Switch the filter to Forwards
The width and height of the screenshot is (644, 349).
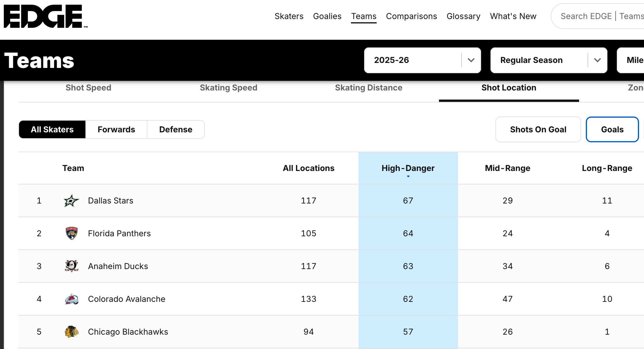tap(116, 129)
